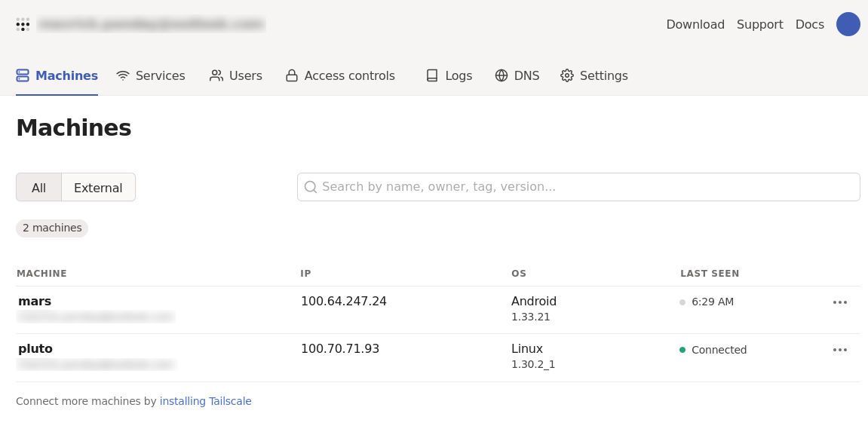Click the Users people icon
Image resolution: width=868 pixels, height=429 pixels.
[x=216, y=75]
